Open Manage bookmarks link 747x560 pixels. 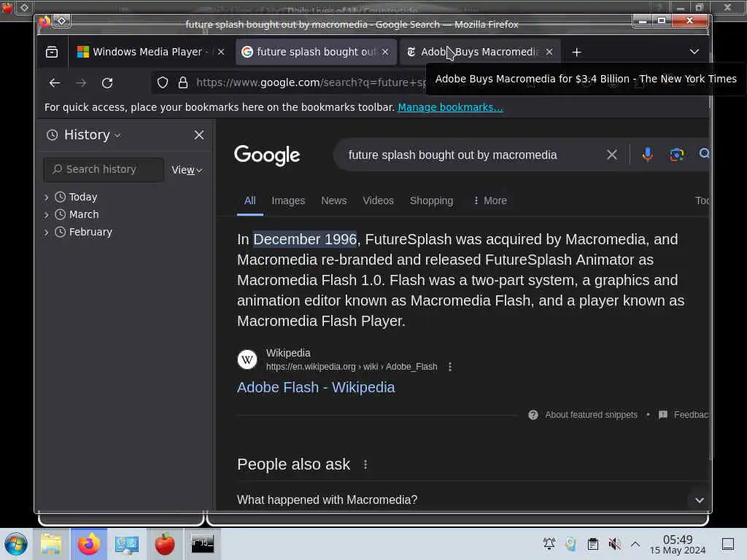pyautogui.click(x=450, y=107)
